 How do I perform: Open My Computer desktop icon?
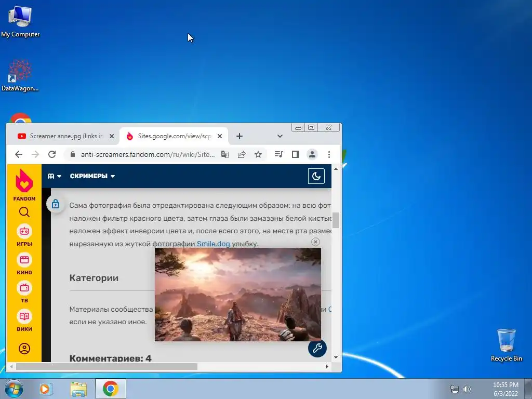click(x=20, y=21)
